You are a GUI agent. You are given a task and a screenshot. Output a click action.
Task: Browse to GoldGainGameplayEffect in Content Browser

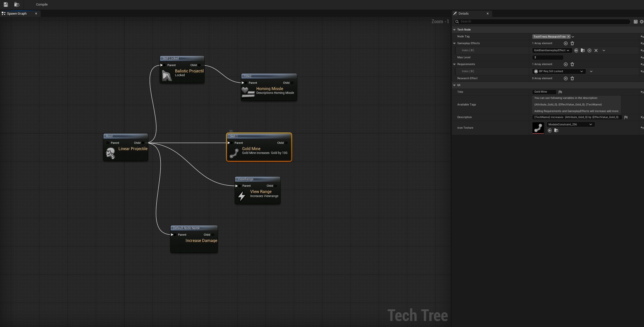point(582,50)
